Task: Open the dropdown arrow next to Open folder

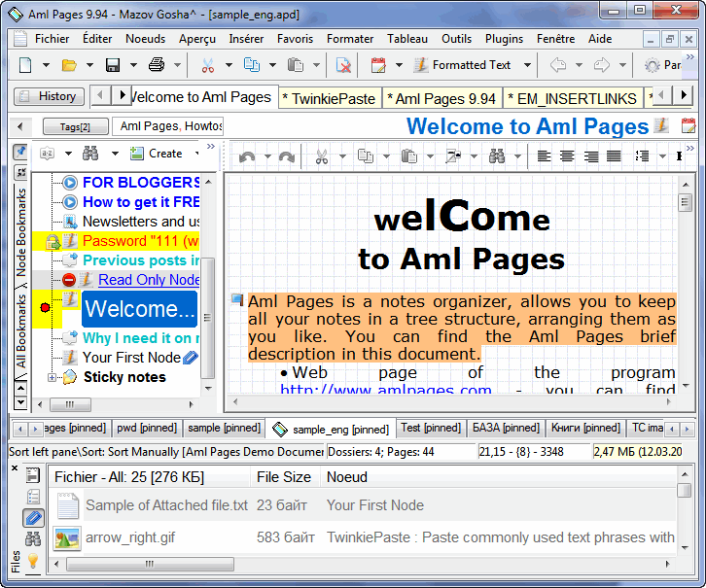Action: point(89,65)
